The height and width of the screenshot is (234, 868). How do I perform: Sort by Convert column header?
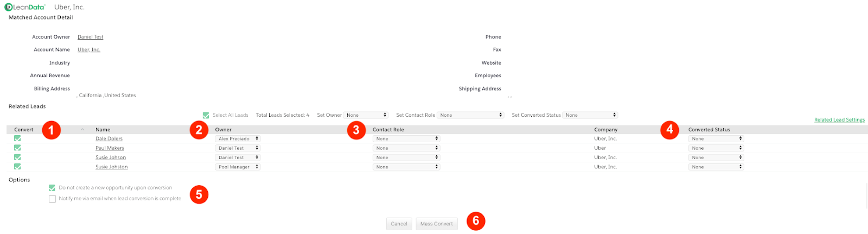pos(24,130)
